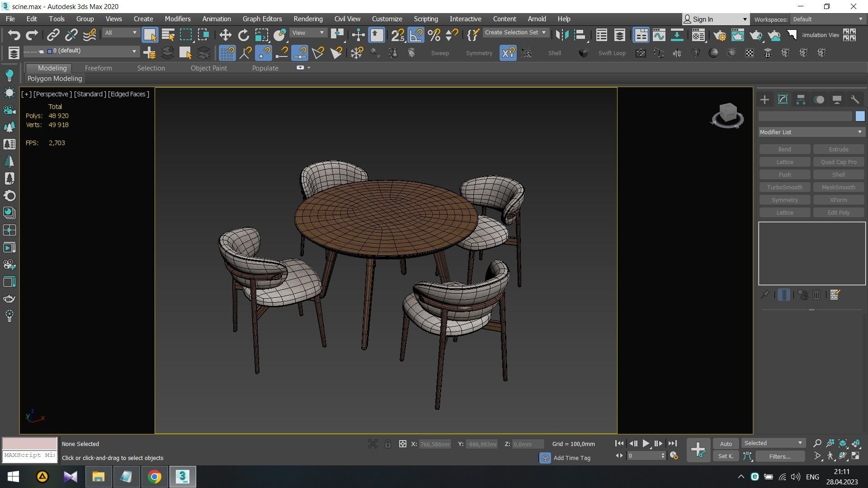Open Chrome from the Windows taskbar
This screenshot has height=488, width=868.
155,477
